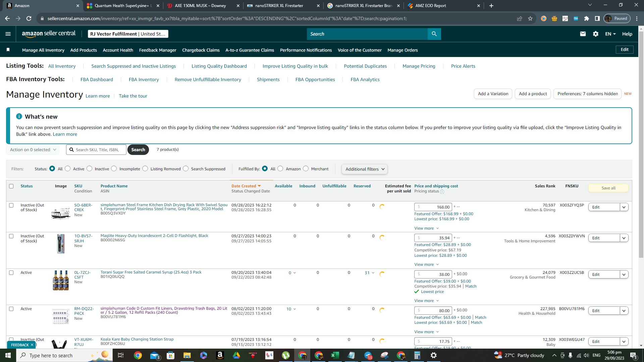Launch Excel from the taskbar

point(335,355)
